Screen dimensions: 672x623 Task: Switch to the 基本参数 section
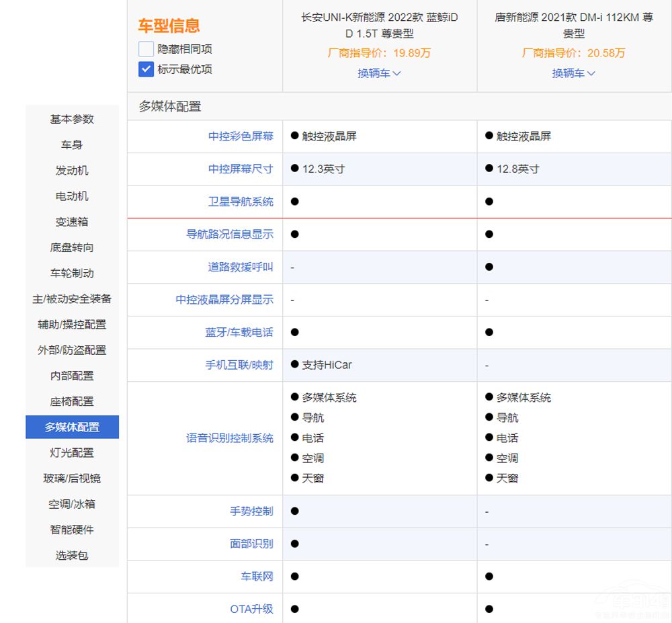pyautogui.click(x=72, y=119)
